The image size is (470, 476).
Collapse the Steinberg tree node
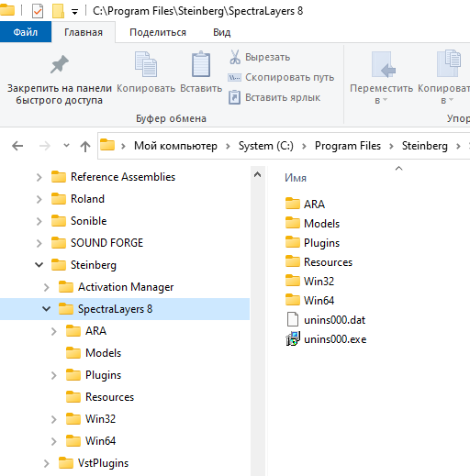coord(39,265)
